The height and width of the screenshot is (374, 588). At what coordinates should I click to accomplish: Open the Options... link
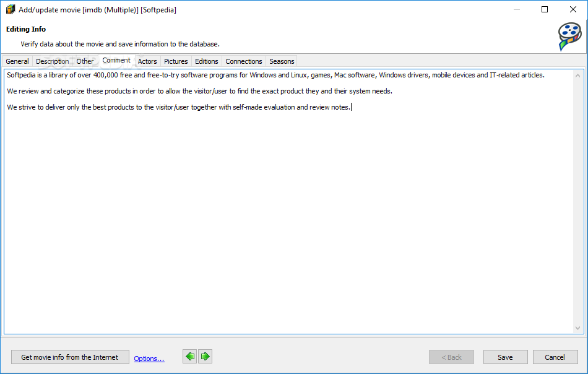(x=149, y=359)
